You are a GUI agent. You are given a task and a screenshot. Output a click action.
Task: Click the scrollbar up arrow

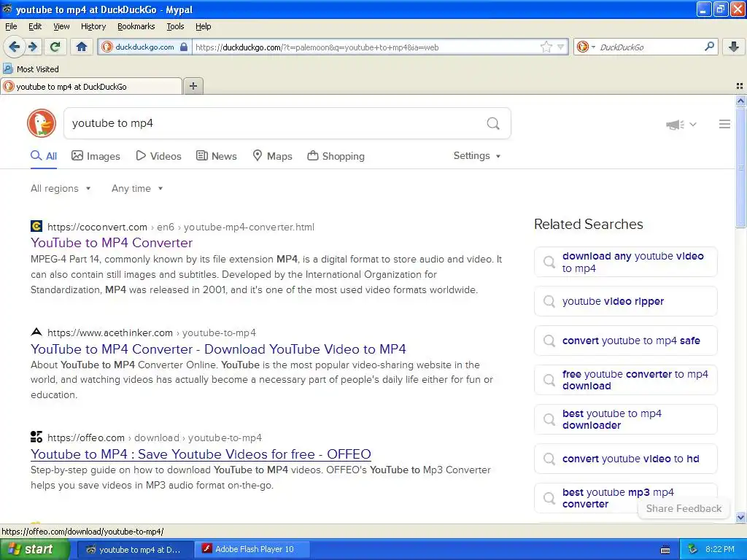click(740, 101)
